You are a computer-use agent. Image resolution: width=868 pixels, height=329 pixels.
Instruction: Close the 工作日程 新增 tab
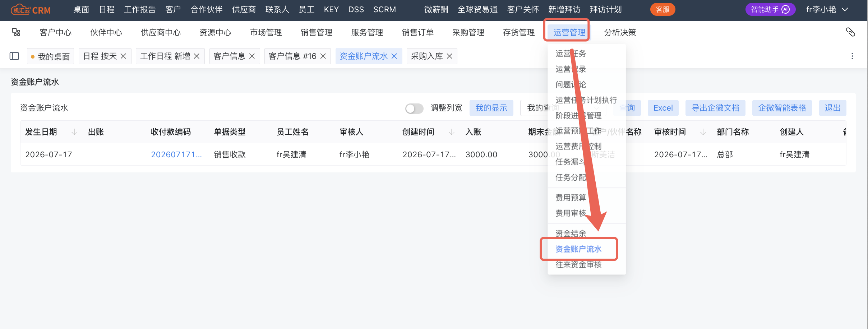tap(197, 56)
